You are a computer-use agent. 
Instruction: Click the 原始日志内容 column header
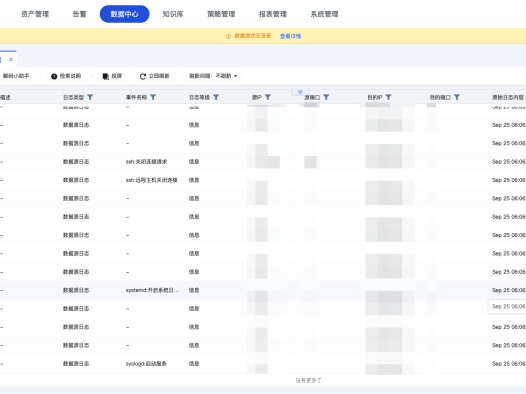coord(508,97)
